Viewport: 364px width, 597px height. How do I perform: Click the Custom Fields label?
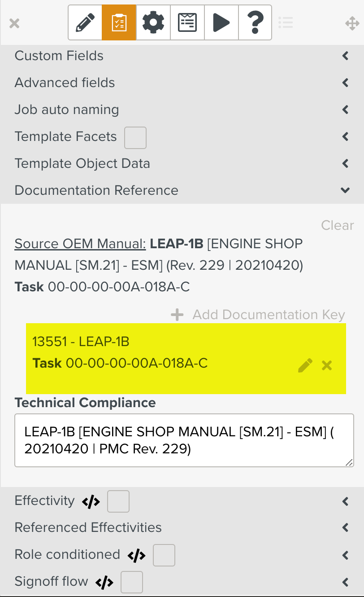point(59,56)
